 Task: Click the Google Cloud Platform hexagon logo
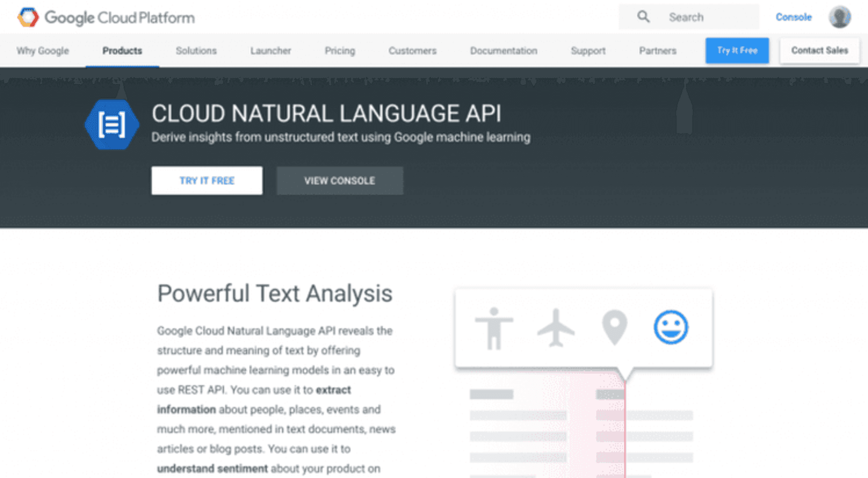pos(27,17)
